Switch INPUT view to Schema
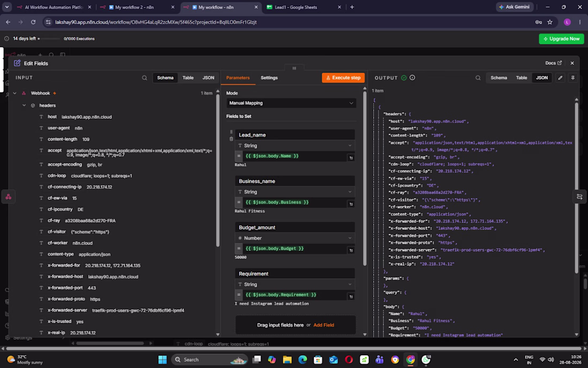The width and height of the screenshot is (588, 368). coord(165,78)
